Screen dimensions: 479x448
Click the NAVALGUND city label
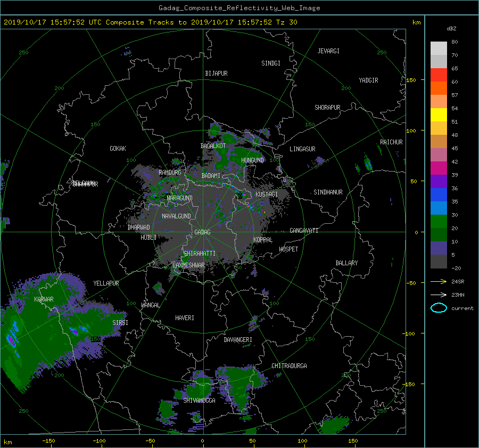click(x=176, y=216)
